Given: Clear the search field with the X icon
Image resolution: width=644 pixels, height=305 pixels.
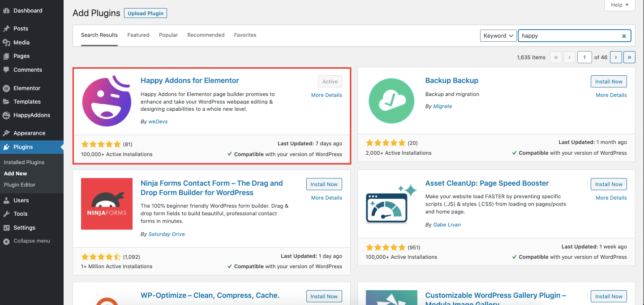Looking at the screenshot, I should (x=624, y=36).
